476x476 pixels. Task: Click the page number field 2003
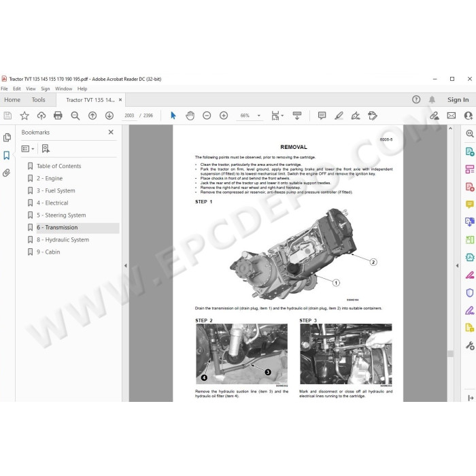(129, 116)
